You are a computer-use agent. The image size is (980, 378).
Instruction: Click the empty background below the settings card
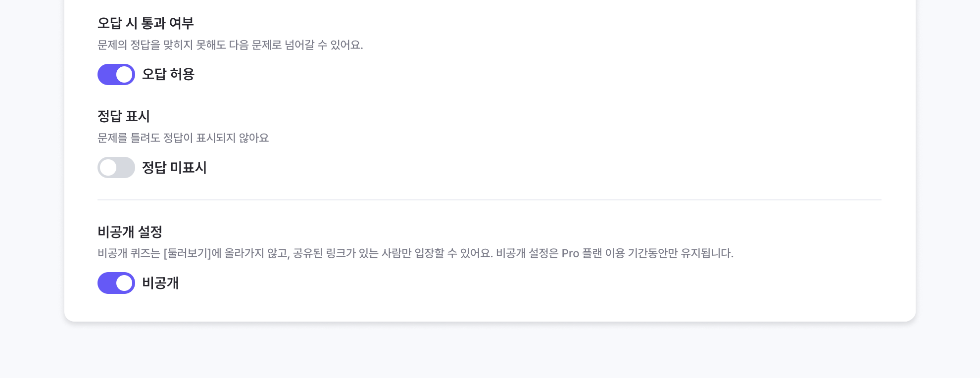(489, 352)
